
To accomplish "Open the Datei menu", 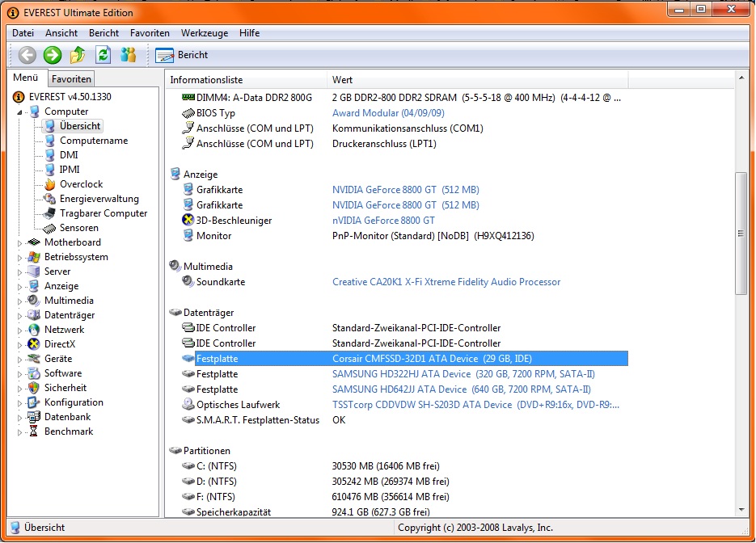I will (x=23, y=33).
